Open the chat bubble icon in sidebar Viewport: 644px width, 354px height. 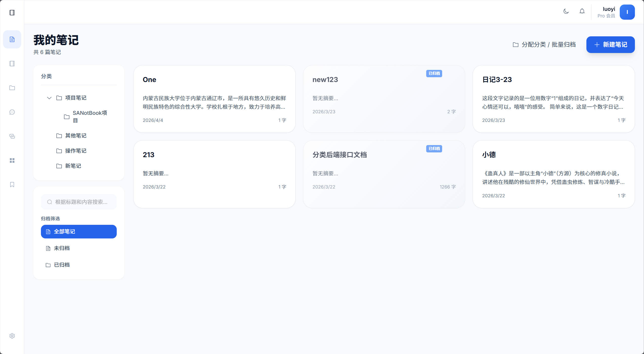coord(12,112)
